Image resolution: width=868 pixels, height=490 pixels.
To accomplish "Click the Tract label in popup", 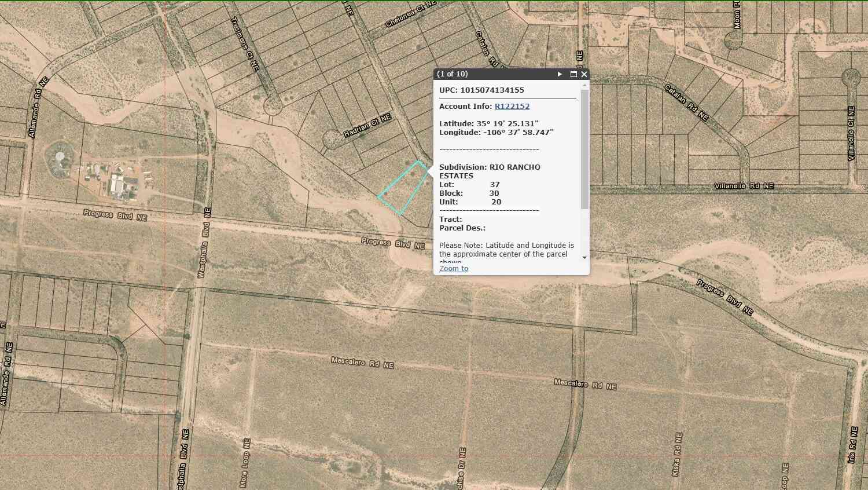I will pyautogui.click(x=450, y=220).
